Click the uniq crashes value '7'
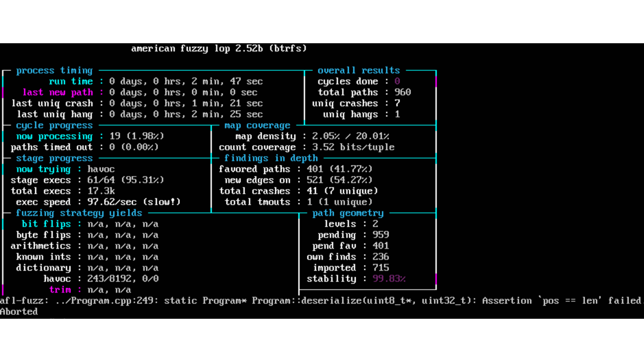The width and height of the screenshot is (644, 362). 397,104
